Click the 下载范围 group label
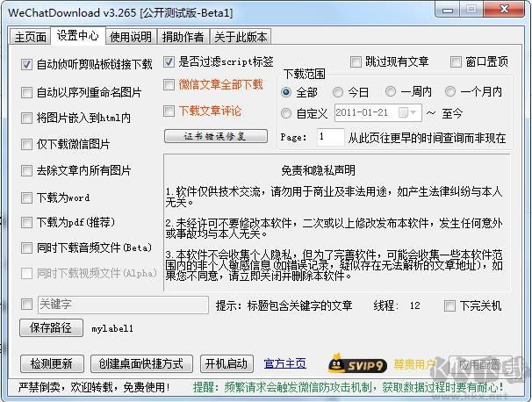This screenshot has height=402, width=532. pyautogui.click(x=304, y=74)
